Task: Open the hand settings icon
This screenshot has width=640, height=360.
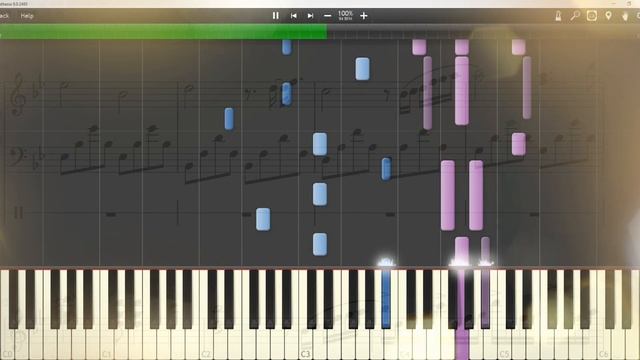Action: 625,16
